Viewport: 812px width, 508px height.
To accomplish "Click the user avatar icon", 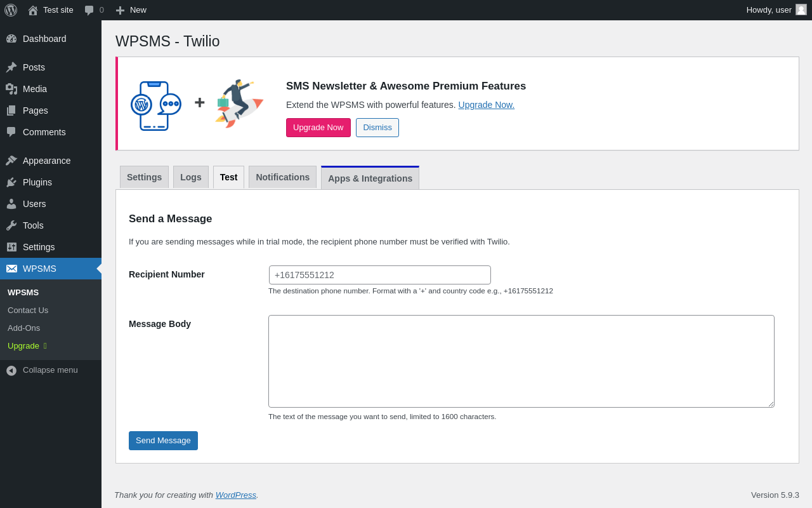I will [801, 10].
